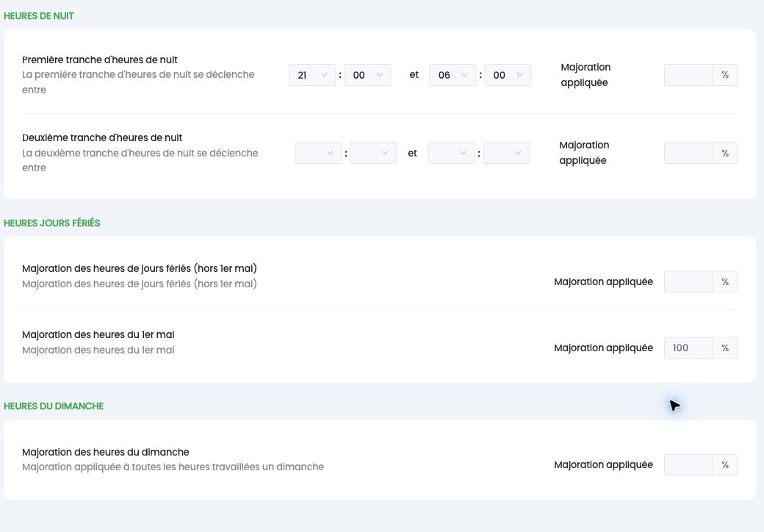This screenshot has width=764, height=532.
Task: Click 'Majoration des heures de jours fériés' title
Action: 140,268
